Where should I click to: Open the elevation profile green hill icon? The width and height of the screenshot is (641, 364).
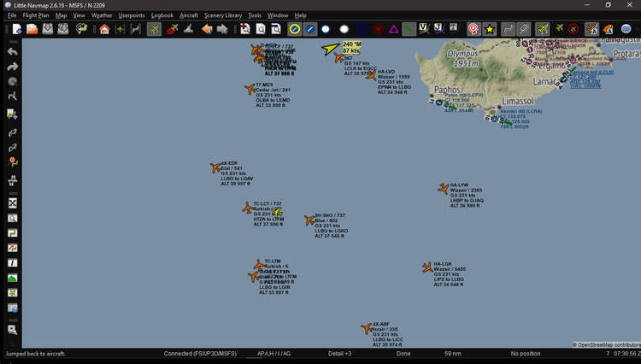point(13,278)
